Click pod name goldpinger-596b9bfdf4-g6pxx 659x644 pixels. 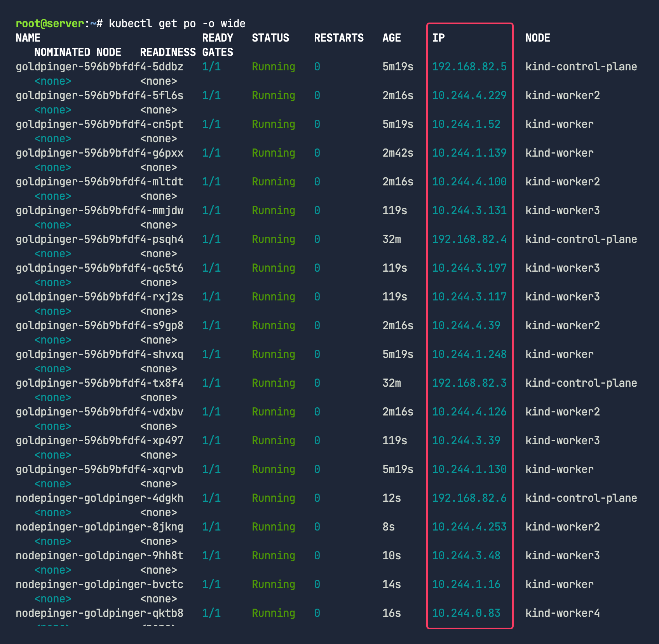(x=99, y=153)
